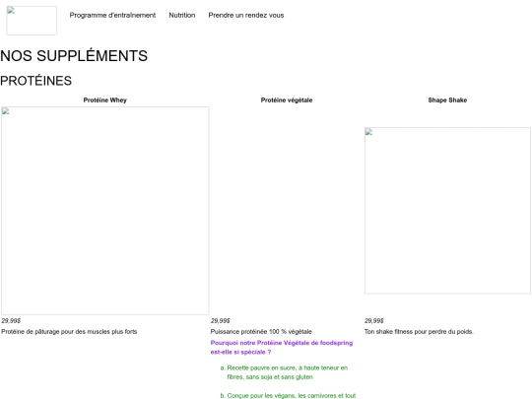Select text 'Puissance protéinée 100 % végétale'
Viewport: 532px width, 399px height.
pos(261,331)
